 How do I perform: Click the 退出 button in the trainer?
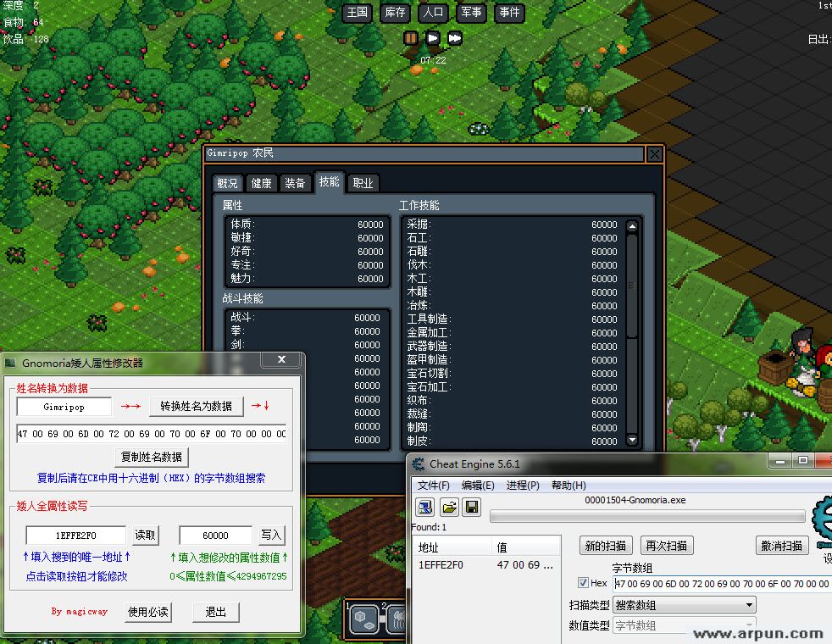click(x=215, y=612)
